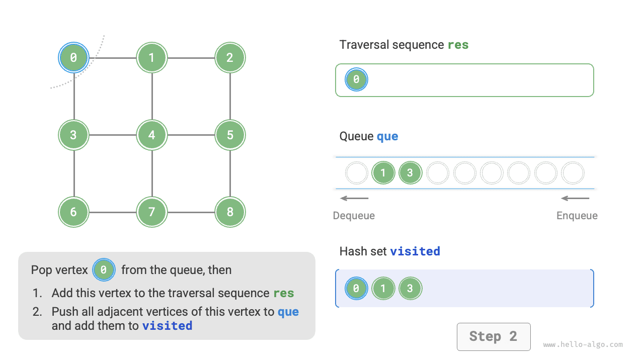The width and height of the screenshot is (644, 362).
Task: Click the center graph vertex 4
Action: 152,135
